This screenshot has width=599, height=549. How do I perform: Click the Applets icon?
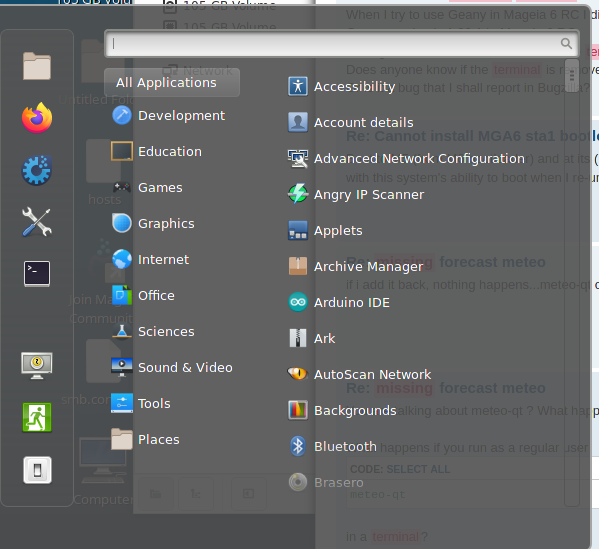pyautogui.click(x=298, y=230)
